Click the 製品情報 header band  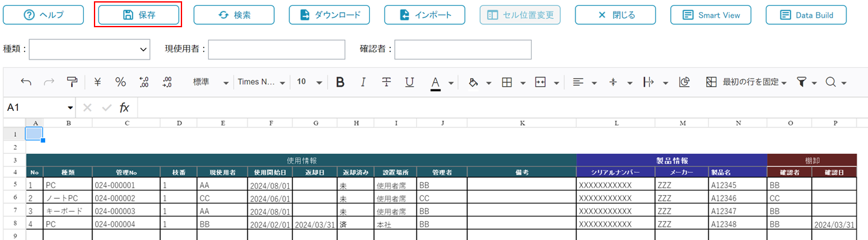click(x=672, y=161)
